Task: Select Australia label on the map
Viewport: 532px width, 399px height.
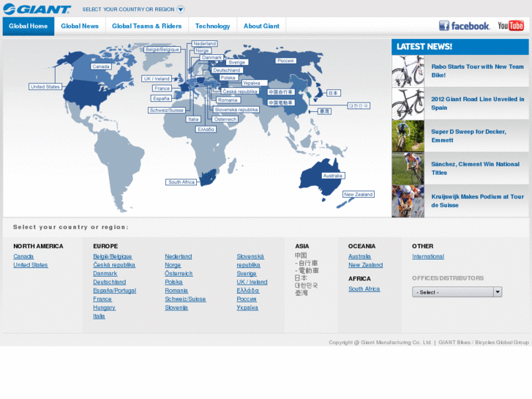Action: [333, 176]
